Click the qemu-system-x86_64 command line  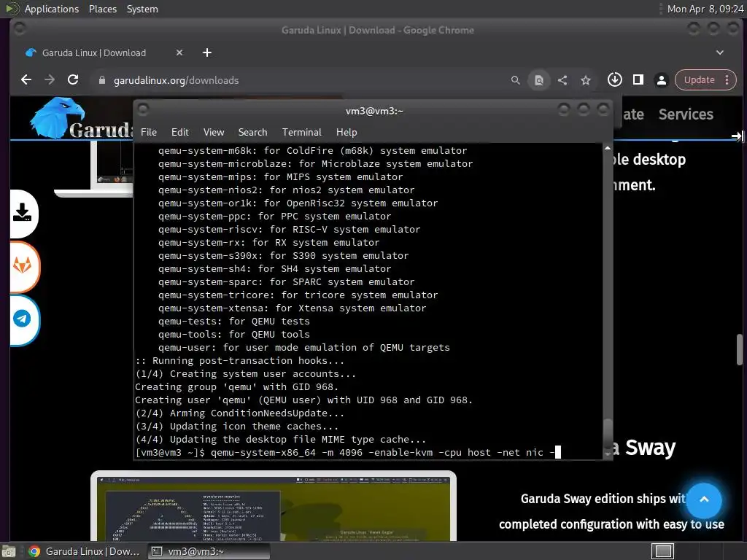348,452
